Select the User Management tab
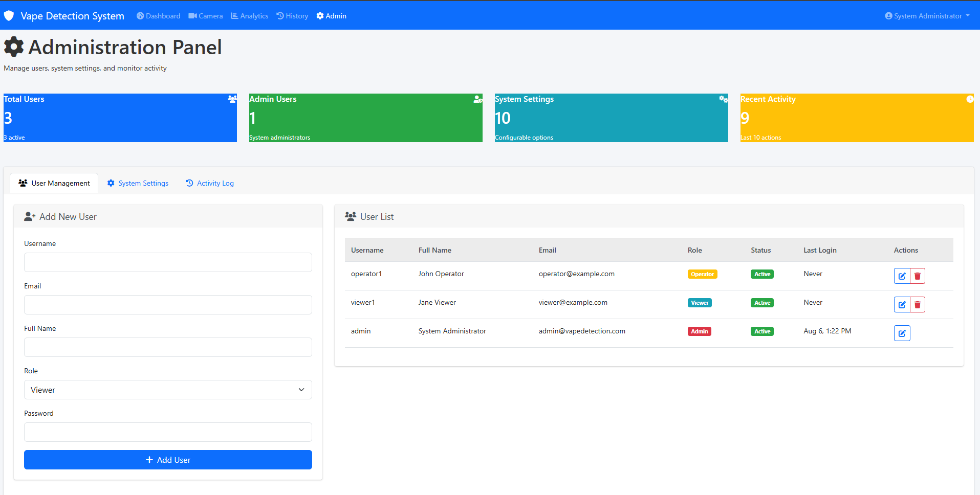Viewport: 980px width, 495px height. pyautogui.click(x=54, y=183)
